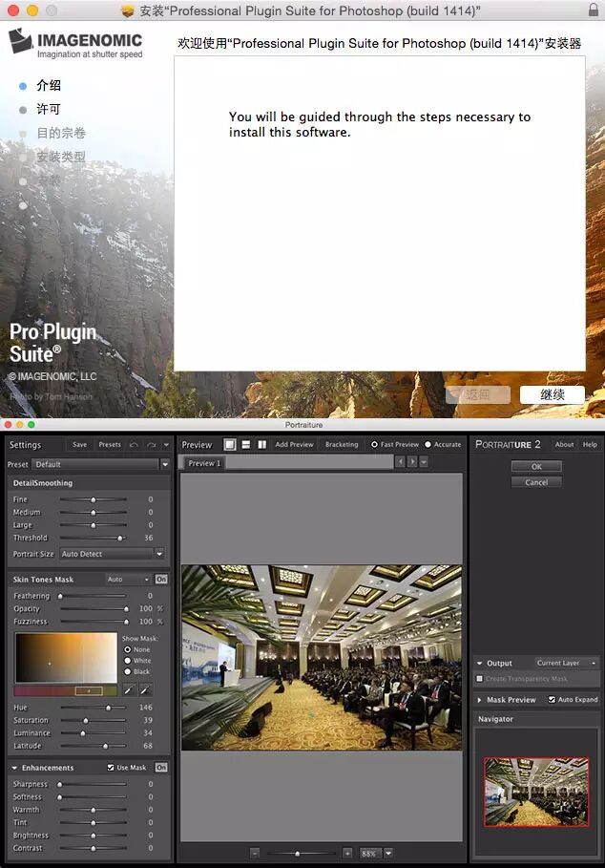Image resolution: width=605 pixels, height=868 pixels.
Task: Open the Preset Default dropdown
Action: click(100, 464)
